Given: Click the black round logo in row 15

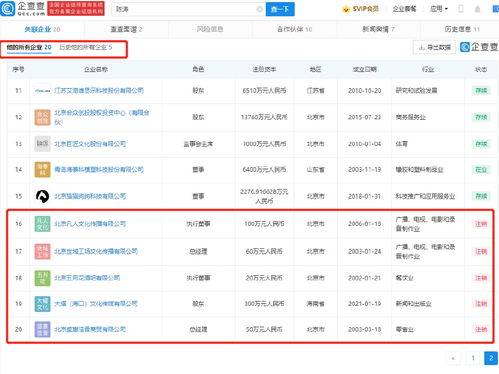Looking at the screenshot, I should pos(42,196).
